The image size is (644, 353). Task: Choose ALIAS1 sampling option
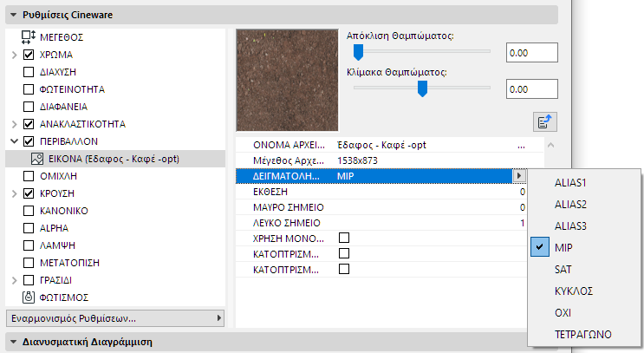click(x=584, y=183)
